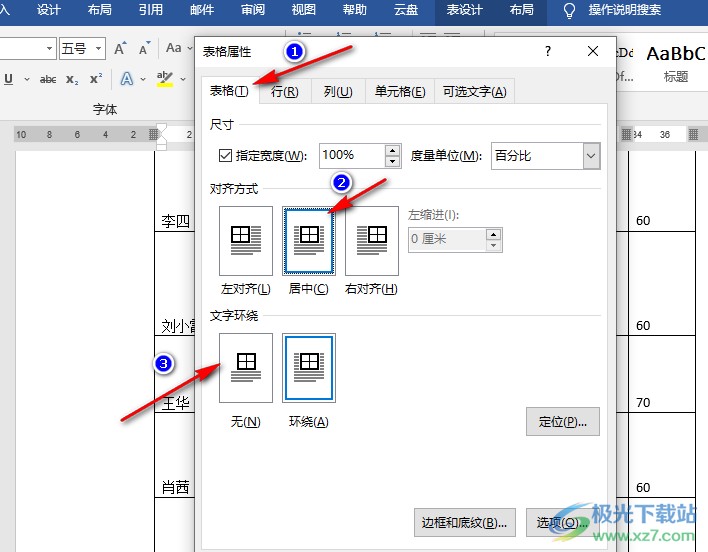Switch to the Row tab
This screenshot has width=708, height=552.
[x=284, y=92]
